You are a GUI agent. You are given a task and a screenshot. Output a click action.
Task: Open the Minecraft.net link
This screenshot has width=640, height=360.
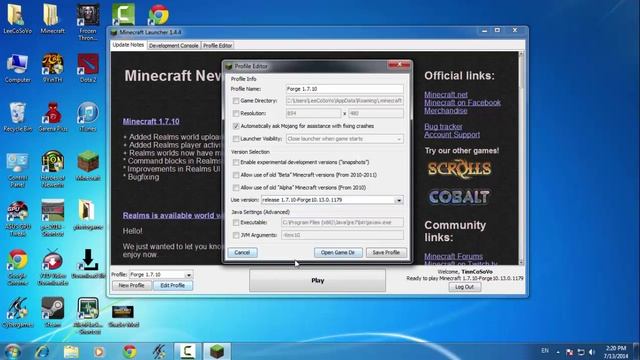(446, 94)
